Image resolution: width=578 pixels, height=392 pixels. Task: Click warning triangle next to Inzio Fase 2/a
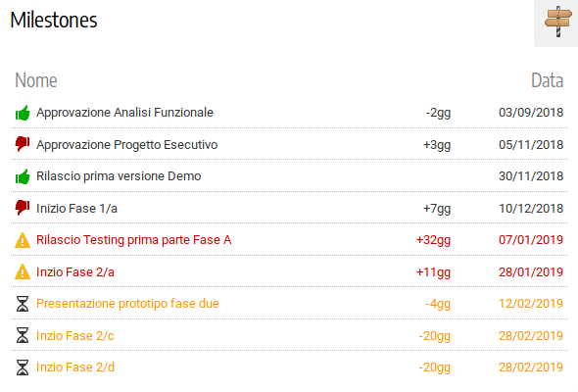(x=23, y=271)
